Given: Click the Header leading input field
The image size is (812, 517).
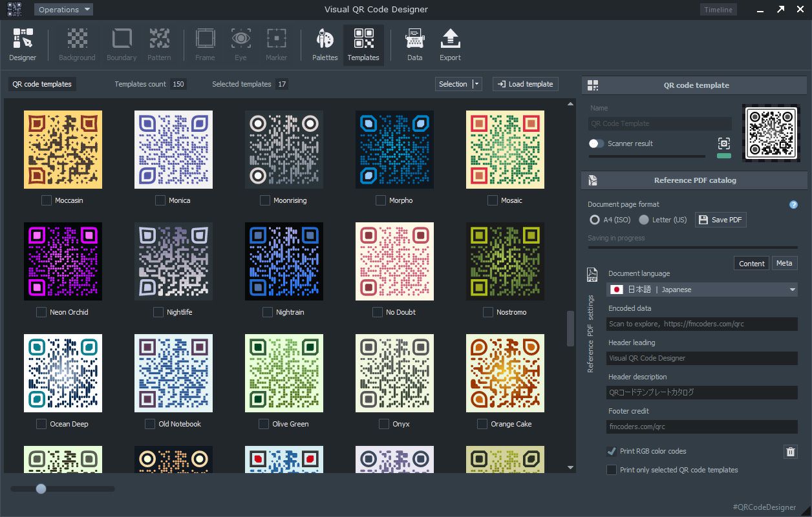Looking at the screenshot, I should pos(702,358).
